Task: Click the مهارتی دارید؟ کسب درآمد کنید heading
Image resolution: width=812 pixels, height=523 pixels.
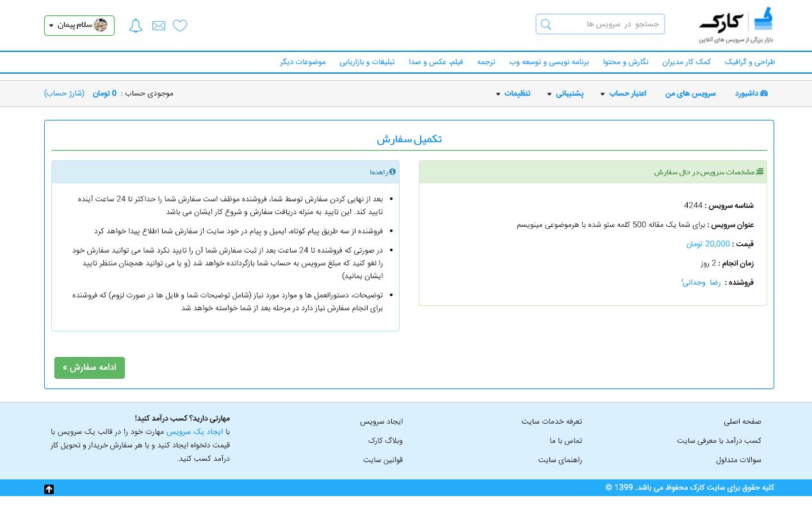Action: [183, 419]
